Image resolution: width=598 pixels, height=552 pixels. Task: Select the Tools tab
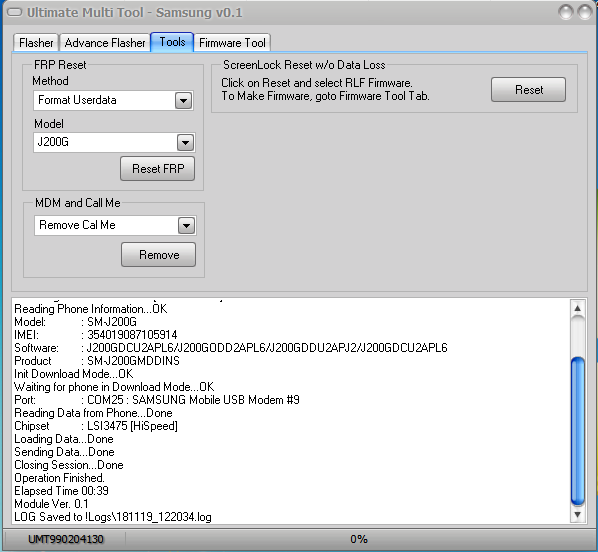coord(172,42)
